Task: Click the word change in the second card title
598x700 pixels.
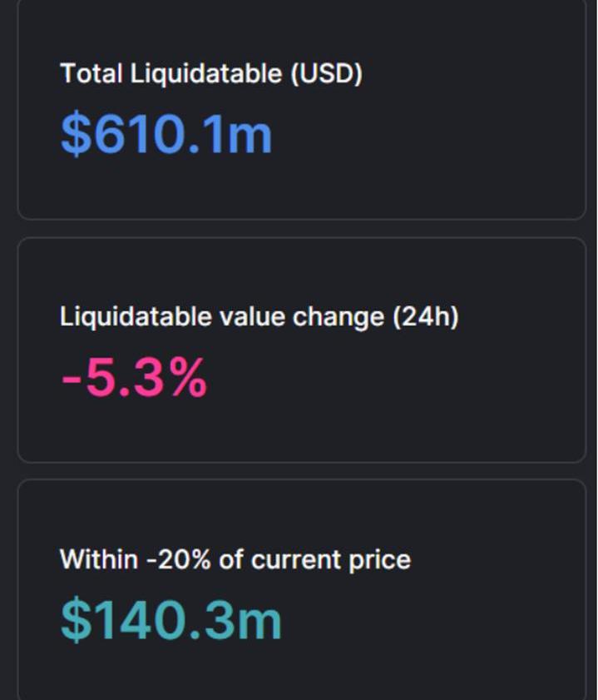Action: click(338, 318)
